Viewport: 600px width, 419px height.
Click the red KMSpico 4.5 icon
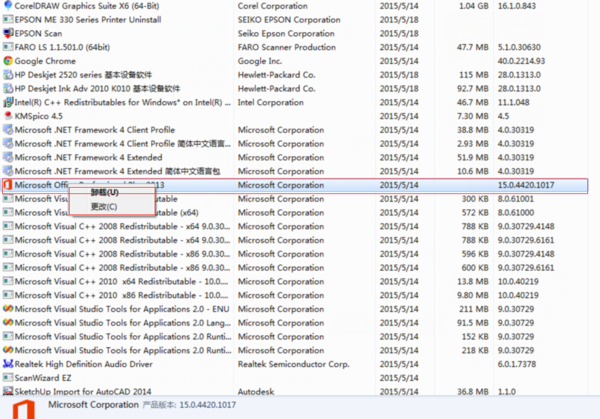[8, 116]
